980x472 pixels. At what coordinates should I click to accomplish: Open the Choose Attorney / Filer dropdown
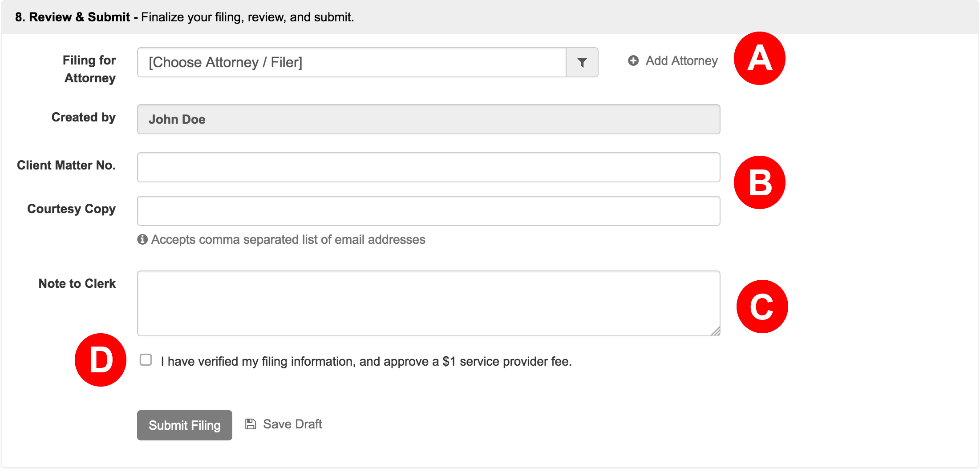click(352, 62)
